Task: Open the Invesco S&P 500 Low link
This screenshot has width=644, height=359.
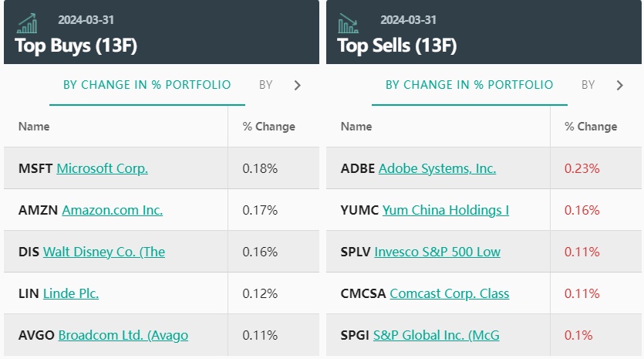Action: (437, 252)
